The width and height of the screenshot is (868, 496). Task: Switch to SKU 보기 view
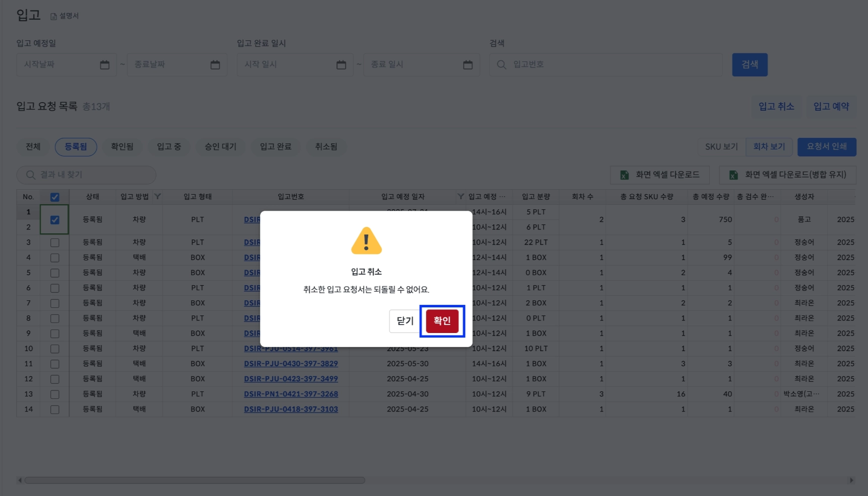(722, 147)
